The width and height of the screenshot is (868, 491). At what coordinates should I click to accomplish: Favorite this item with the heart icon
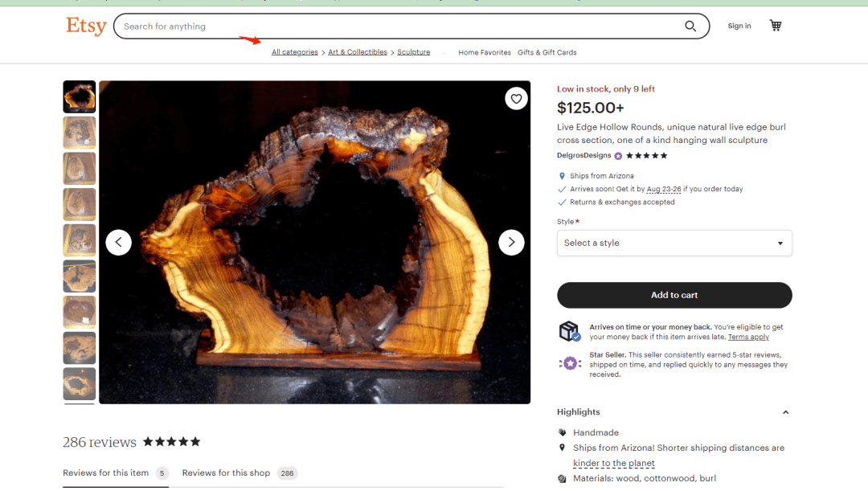click(x=516, y=99)
